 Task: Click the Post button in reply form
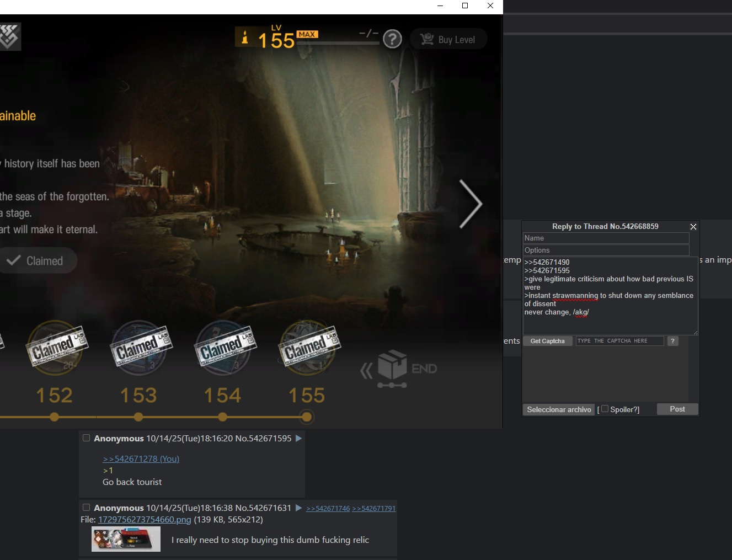click(x=677, y=409)
